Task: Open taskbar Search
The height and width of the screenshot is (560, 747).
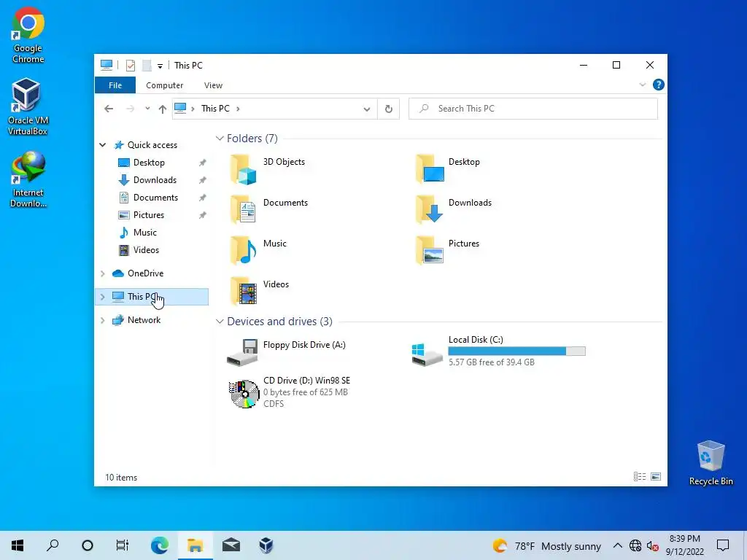Action: tap(53, 545)
